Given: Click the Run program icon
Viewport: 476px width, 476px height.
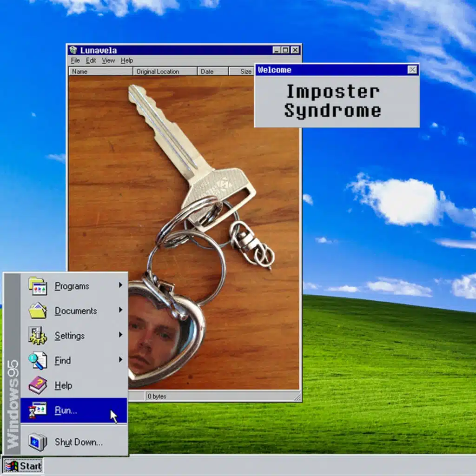Looking at the screenshot, I should (39, 410).
